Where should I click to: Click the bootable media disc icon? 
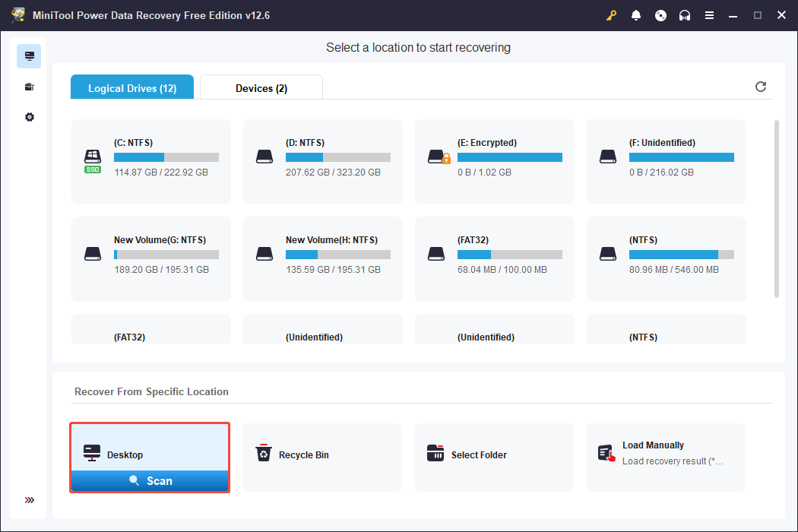(660, 15)
